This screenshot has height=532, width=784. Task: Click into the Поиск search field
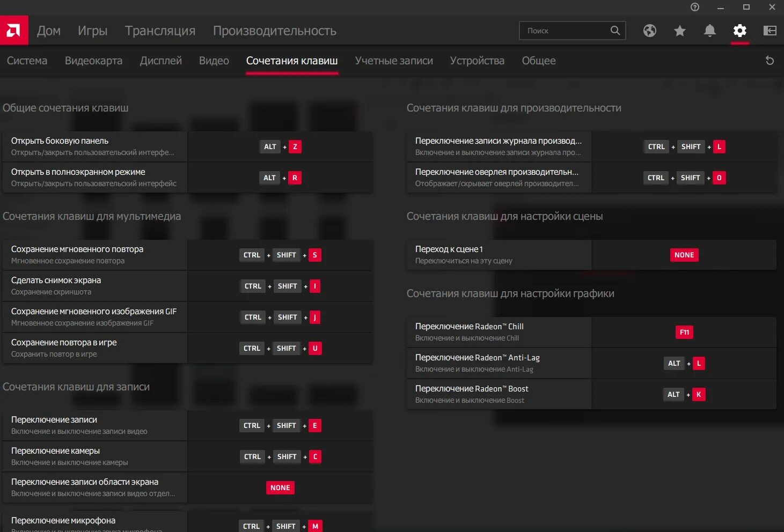click(566, 31)
